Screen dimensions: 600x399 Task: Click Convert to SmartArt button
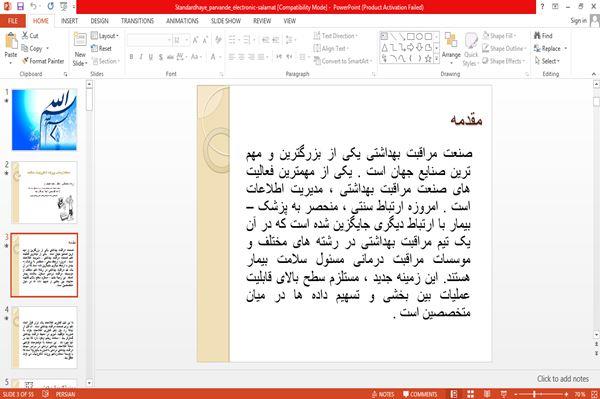point(342,61)
